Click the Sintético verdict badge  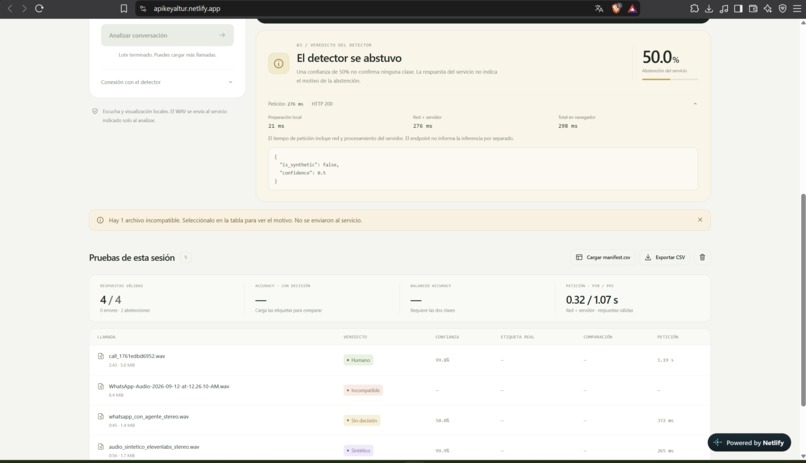(358, 451)
